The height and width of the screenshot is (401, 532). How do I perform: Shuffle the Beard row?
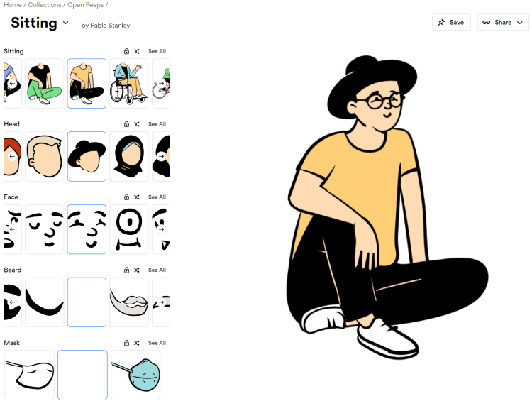136,270
